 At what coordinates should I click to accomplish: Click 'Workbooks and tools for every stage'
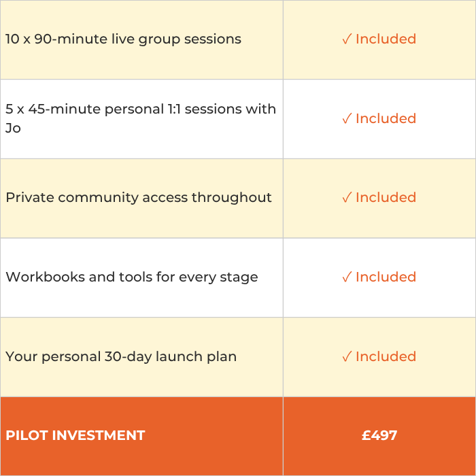click(x=132, y=277)
